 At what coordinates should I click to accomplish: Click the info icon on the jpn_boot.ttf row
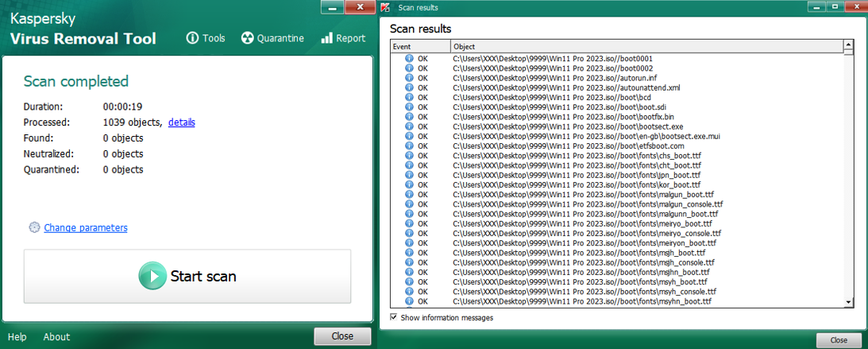(x=410, y=175)
